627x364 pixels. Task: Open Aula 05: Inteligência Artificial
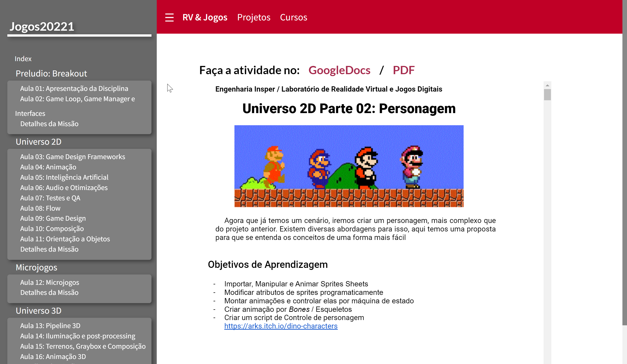64,177
